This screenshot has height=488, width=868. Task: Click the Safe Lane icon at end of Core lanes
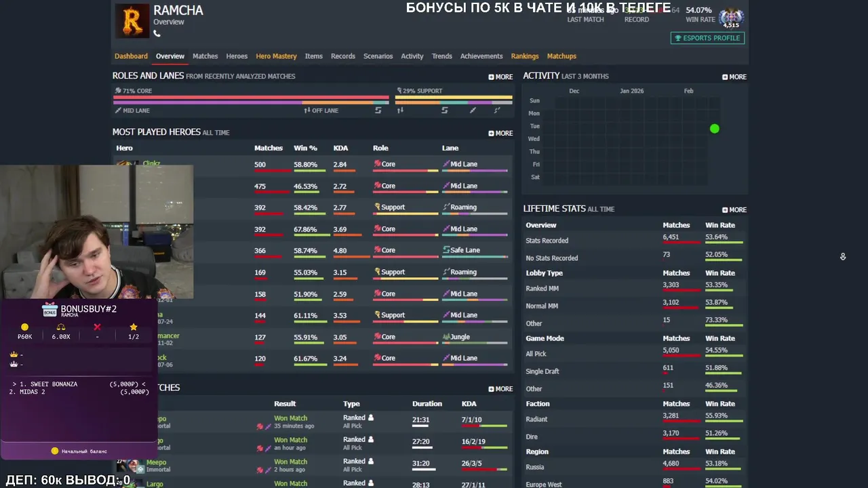click(378, 110)
